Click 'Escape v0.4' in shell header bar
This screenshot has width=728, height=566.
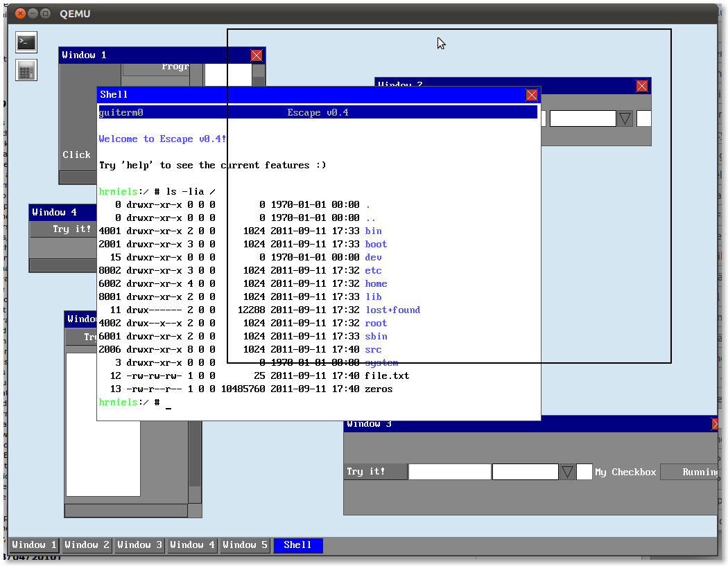tap(318, 113)
